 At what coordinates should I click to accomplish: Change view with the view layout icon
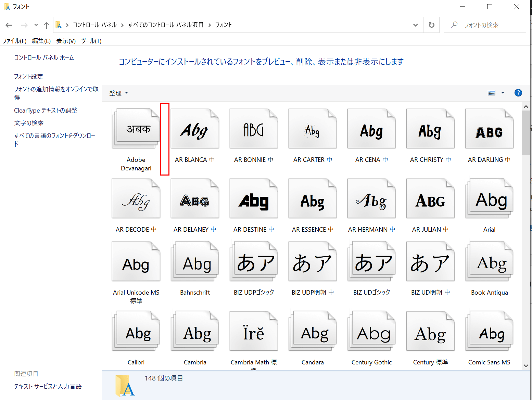[x=492, y=93]
